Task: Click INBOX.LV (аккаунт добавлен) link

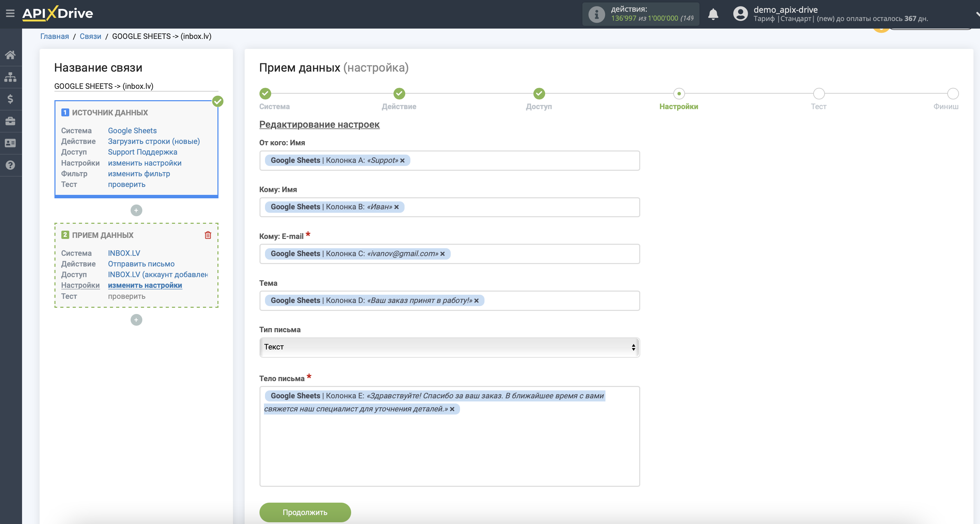Action: coord(157,274)
